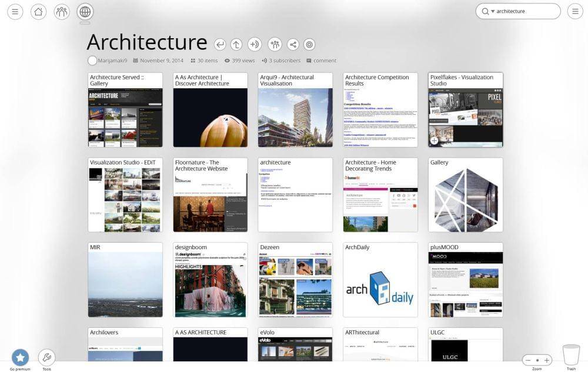Screen dimensions: 588x372
Task: Share the Architecture collection
Action: 292,44
